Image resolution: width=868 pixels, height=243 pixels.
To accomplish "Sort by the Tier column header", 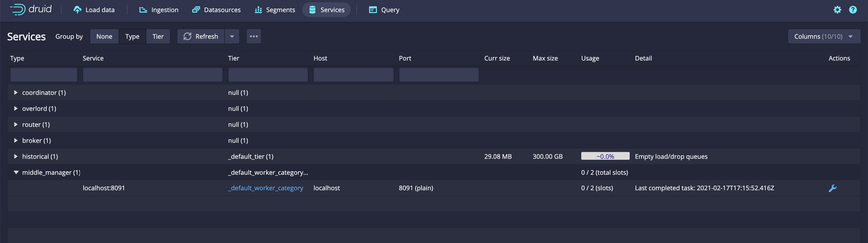I will pyautogui.click(x=233, y=58).
